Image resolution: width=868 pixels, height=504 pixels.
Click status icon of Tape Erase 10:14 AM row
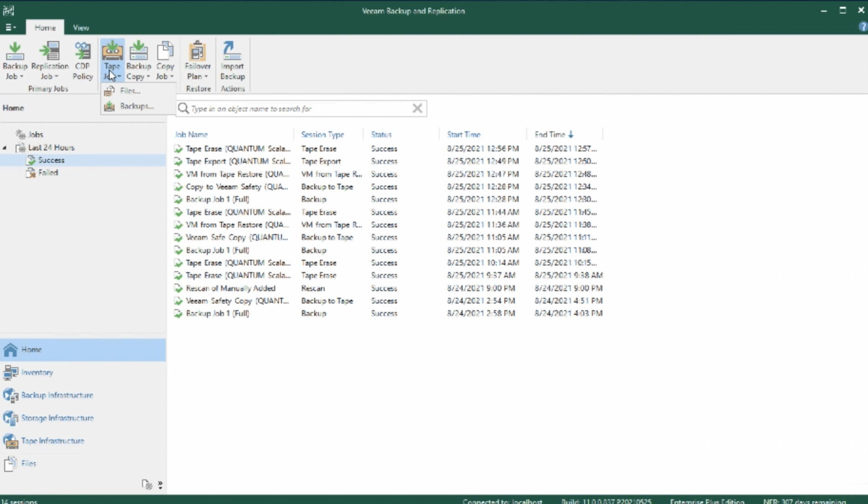pos(179,263)
